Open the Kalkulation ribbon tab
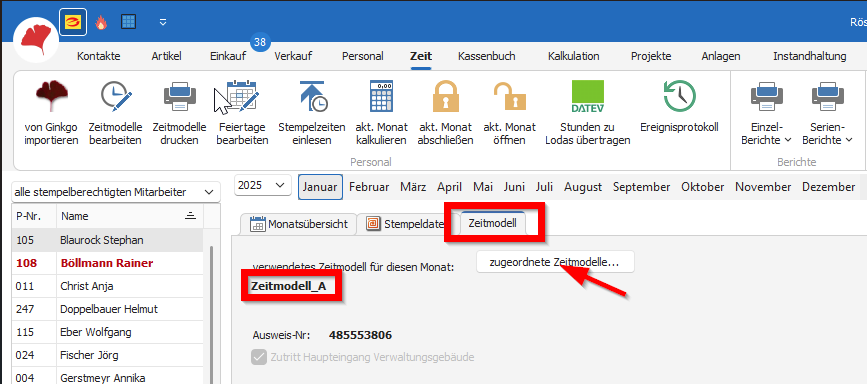This screenshot has height=384, width=867. coord(573,56)
